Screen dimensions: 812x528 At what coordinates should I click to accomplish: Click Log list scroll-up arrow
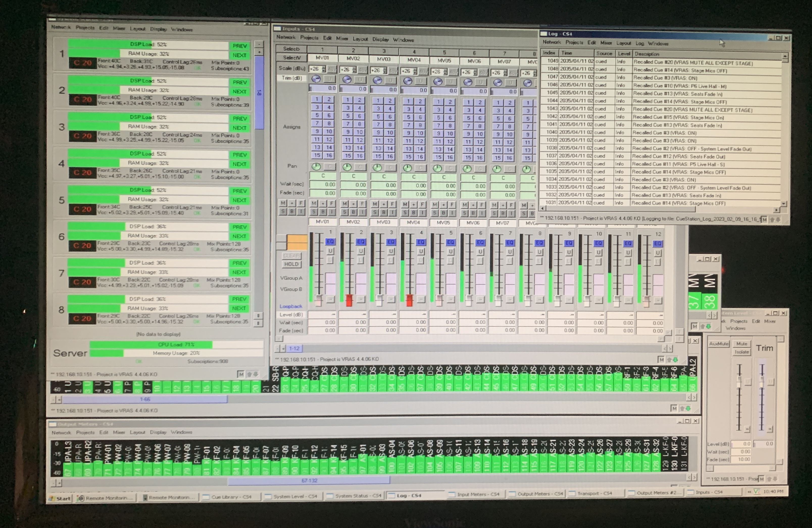pyautogui.click(x=785, y=56)
